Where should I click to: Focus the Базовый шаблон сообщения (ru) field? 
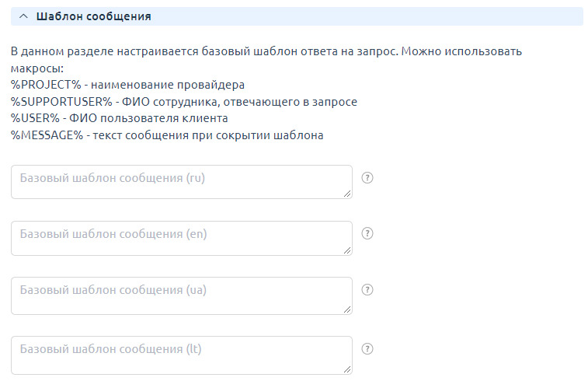coord(180,182)
